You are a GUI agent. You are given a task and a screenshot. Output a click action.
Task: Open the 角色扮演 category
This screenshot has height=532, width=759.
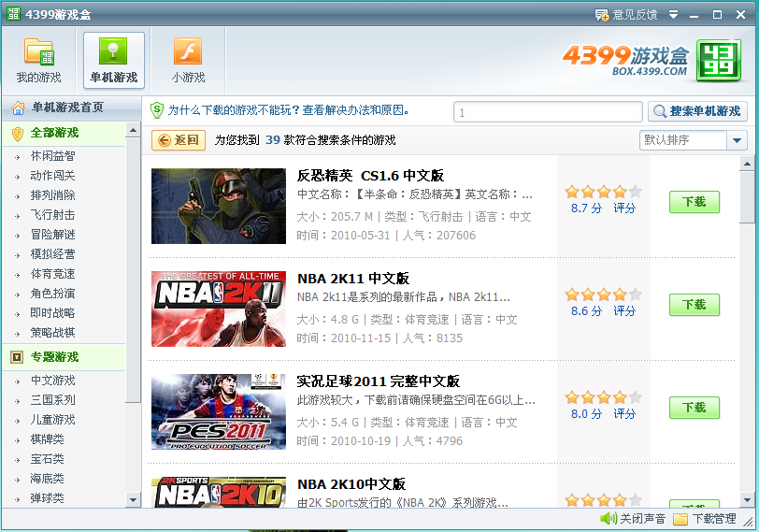pyautogui.click(x=52, y=294)
